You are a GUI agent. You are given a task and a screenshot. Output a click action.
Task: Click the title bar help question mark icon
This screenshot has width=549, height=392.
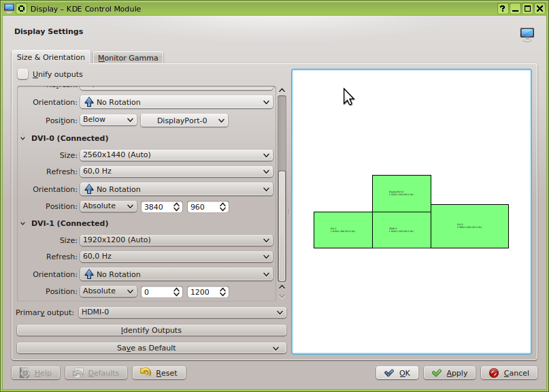[x=502, y=9]
